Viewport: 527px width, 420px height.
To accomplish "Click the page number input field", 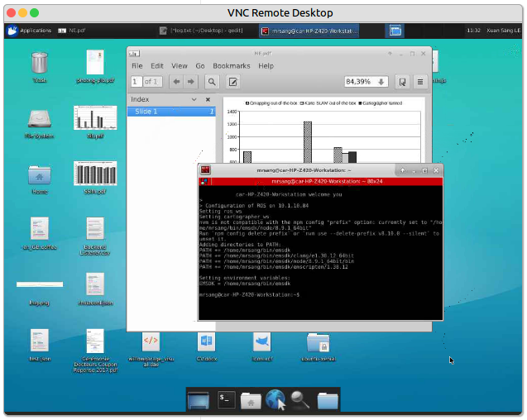I will pyautogui.click(x=137, y=82).
